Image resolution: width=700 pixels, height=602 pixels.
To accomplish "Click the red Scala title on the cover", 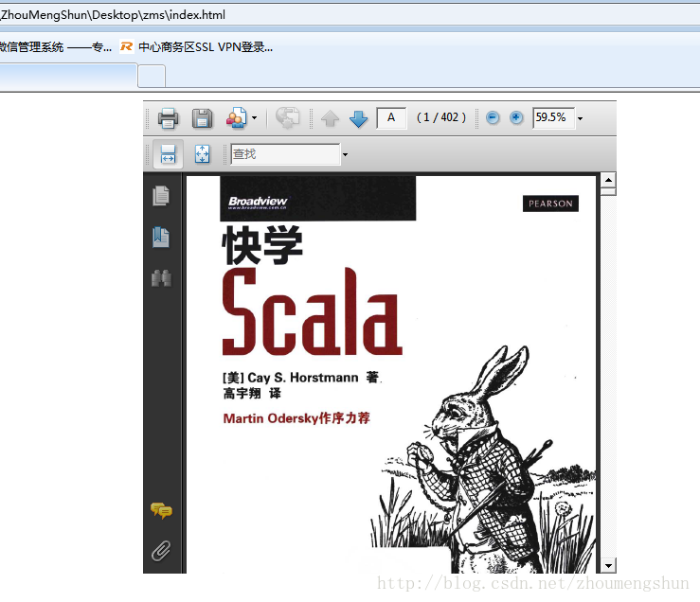I will pyautogui.click(x=313, y=311).
